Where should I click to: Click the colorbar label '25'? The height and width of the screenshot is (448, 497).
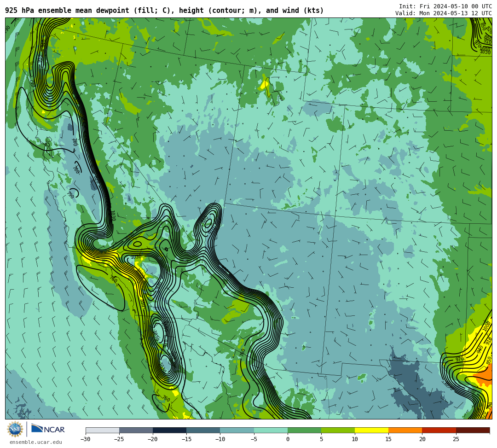coord(456,439)
